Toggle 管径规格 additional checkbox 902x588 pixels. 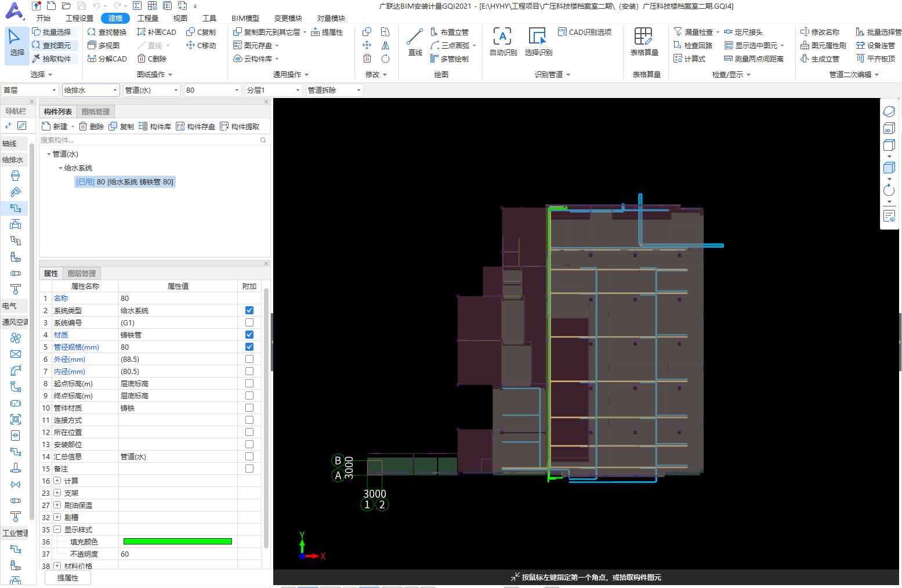click(x=249, y=347)
